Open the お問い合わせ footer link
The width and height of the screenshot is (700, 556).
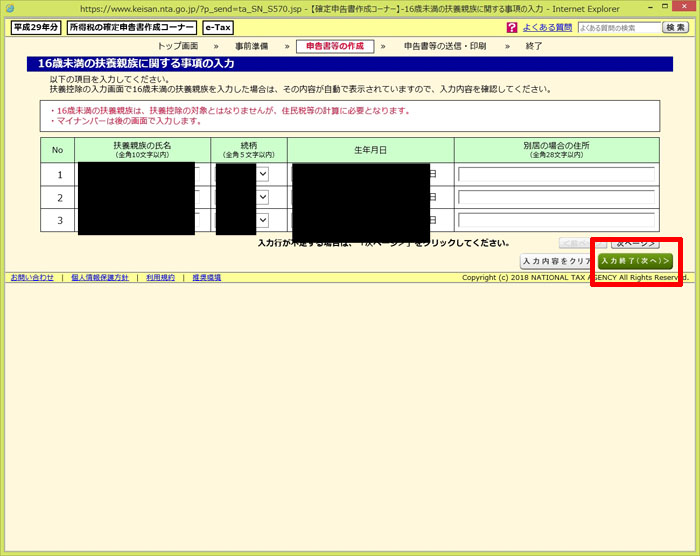click(x=32, y=278)
